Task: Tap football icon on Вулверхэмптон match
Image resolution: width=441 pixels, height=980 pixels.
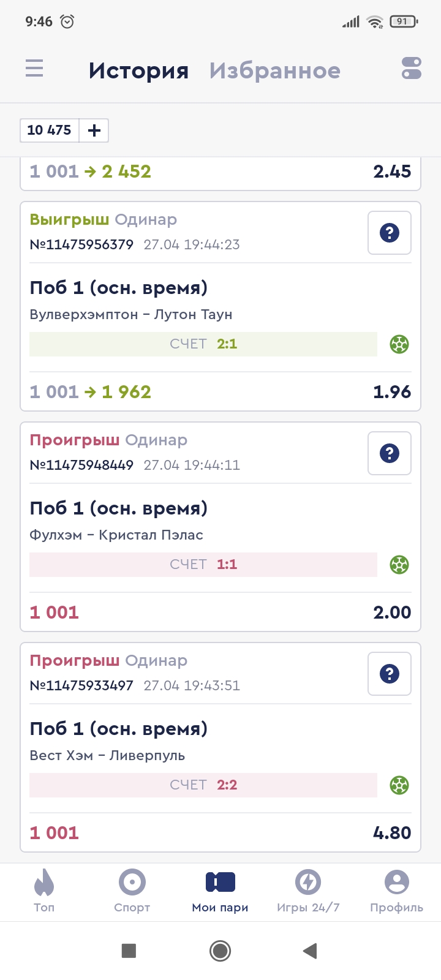Action: (399, 344)
